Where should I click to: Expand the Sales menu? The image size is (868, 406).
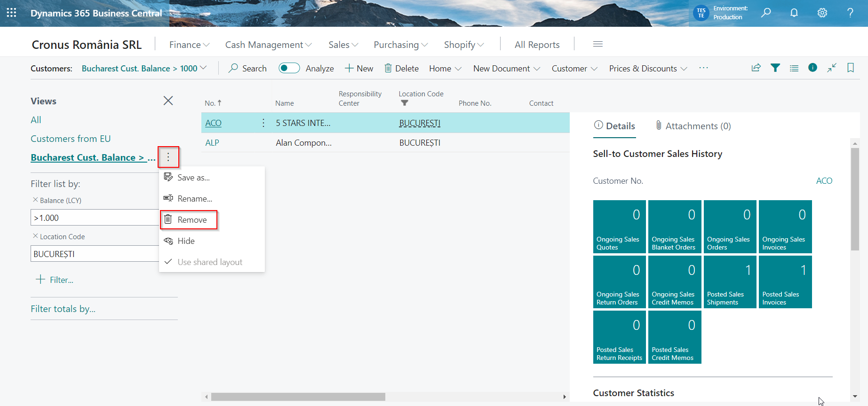click(x=343, y=45)
